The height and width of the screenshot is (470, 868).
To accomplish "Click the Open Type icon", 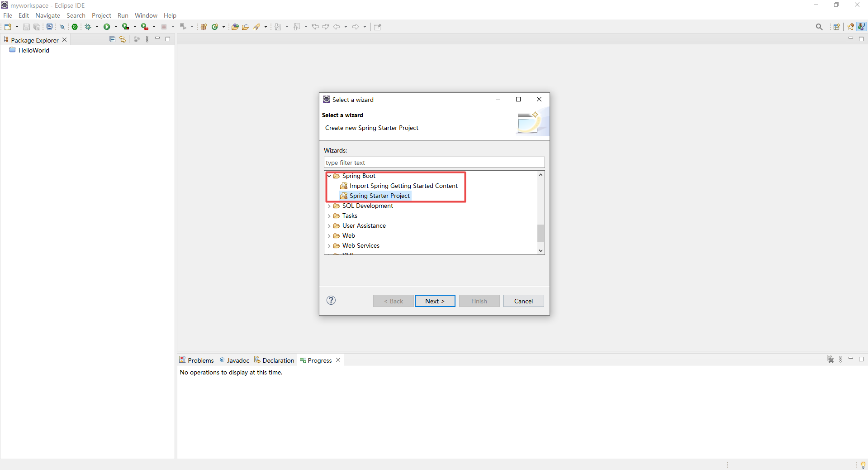I will point(235,27).
